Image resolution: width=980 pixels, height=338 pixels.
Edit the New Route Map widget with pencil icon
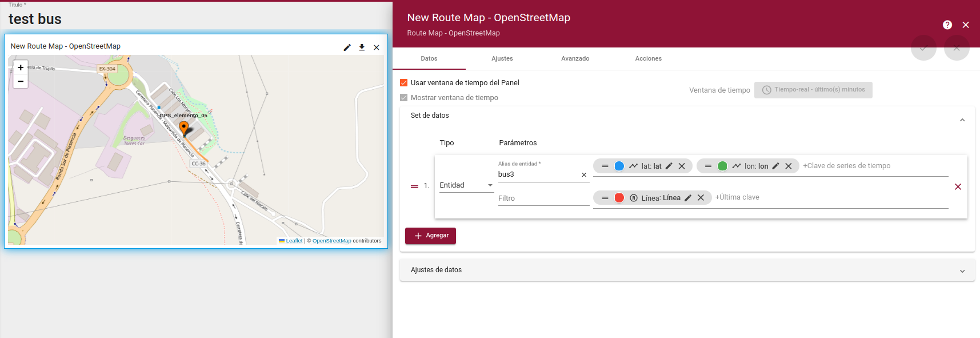347,47
